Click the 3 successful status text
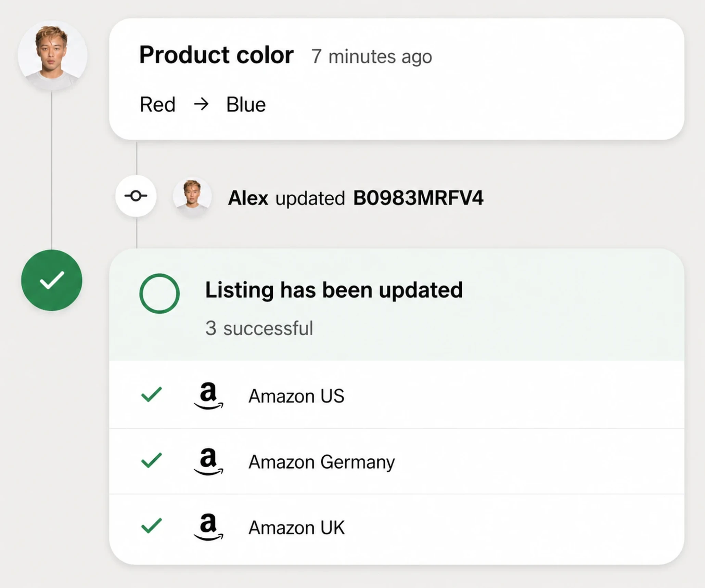This screenshot has height=588, width=705. coord(259,328)
